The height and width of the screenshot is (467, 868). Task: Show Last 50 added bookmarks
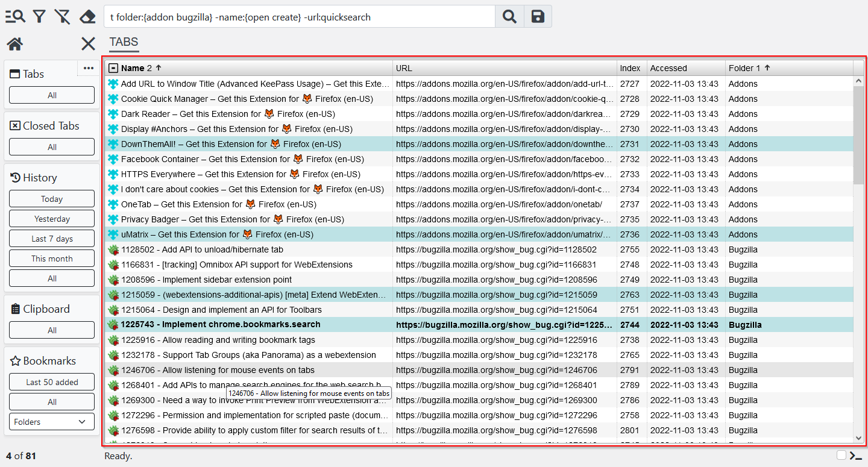[52, 382]
